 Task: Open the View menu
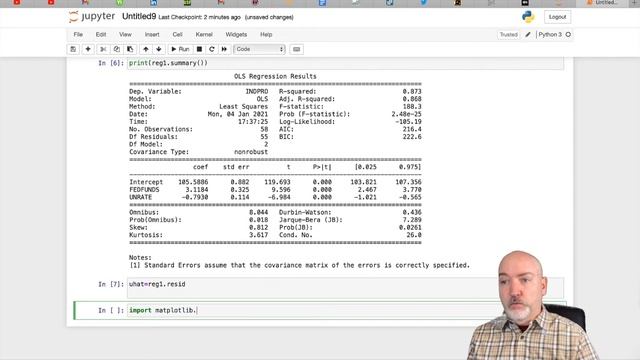(125, 35)
